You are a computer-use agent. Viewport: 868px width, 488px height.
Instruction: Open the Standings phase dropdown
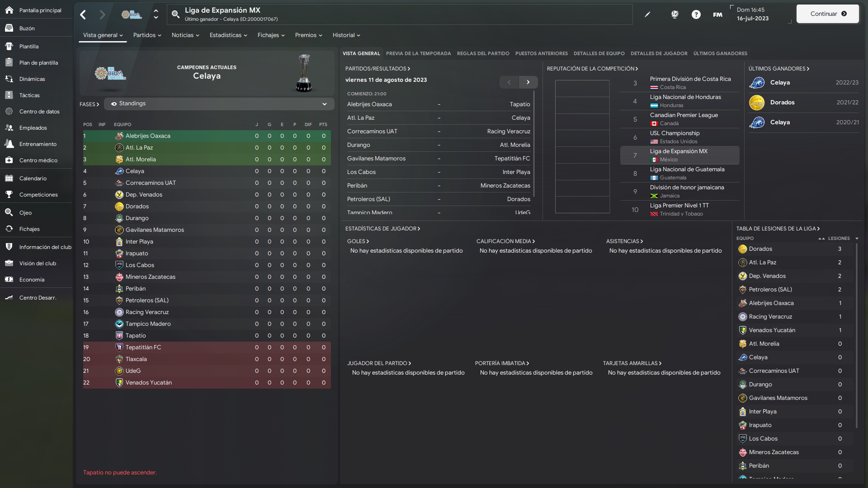pyautogui.click(x=219, y=103)
